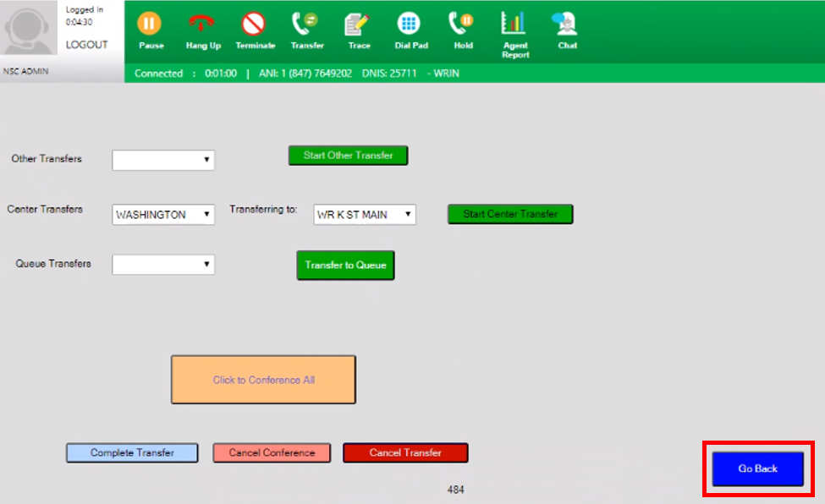Image resolution: width=825 pixels, height=504 pixels.
Task: Click the DNIS: 25711 text
Action: (x=389, y=74)
